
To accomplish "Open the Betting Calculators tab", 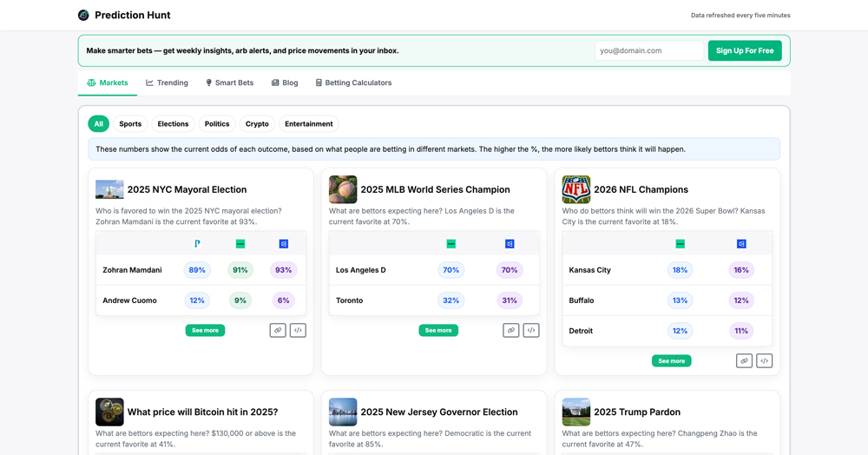I will pyautogui.click(x=353, y=82).
